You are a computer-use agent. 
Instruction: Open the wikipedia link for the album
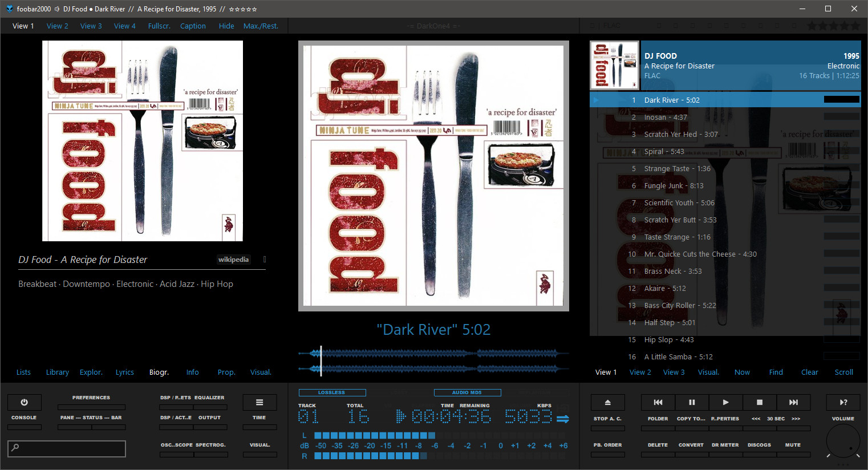coord(233,260)
